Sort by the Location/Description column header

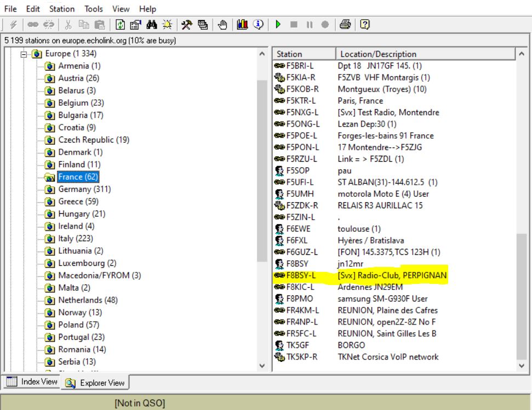(426, 54)
